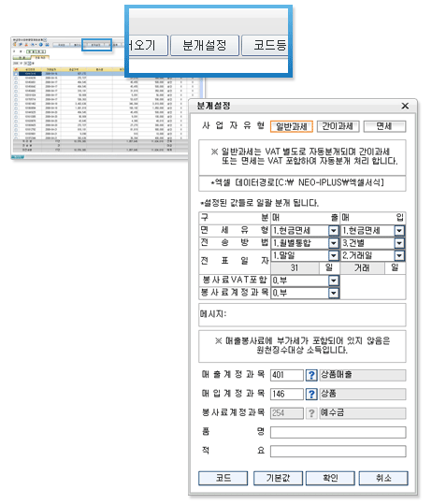The image size is (432, 504).
Task: Click the help icon beside 매입계정과목 code 146
Action: (310, 394)
